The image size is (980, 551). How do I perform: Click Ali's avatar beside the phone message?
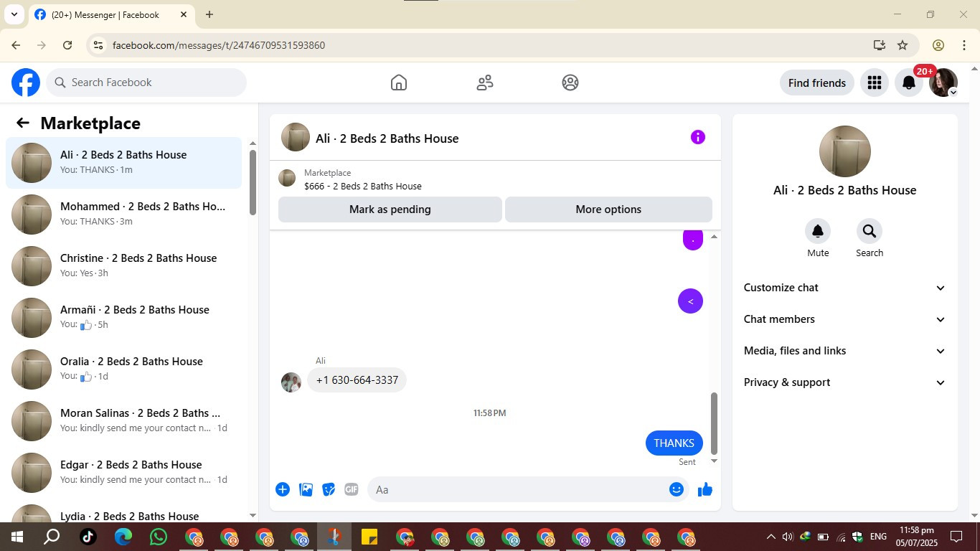[291, 382]
